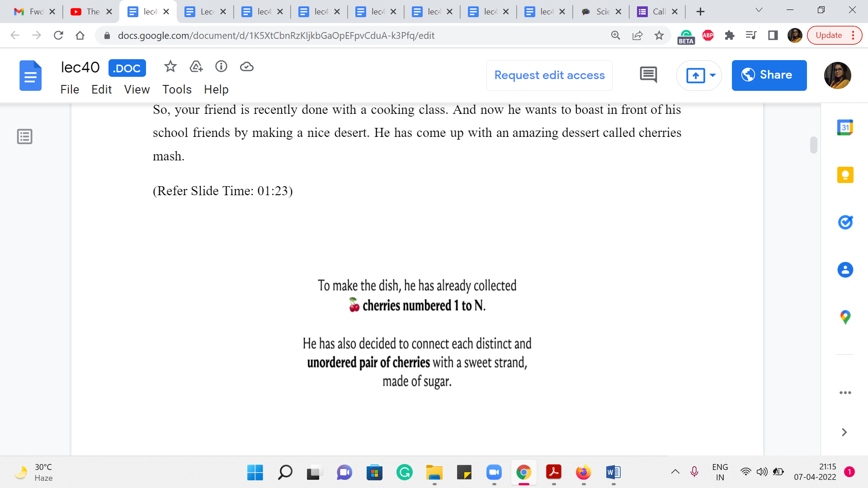Open Google Tasks side panel

click(844, 222)
